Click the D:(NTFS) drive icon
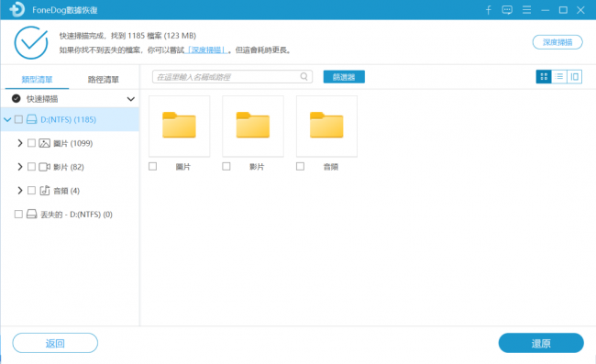Viewport: 596px width, 364px height. point(31,119)
